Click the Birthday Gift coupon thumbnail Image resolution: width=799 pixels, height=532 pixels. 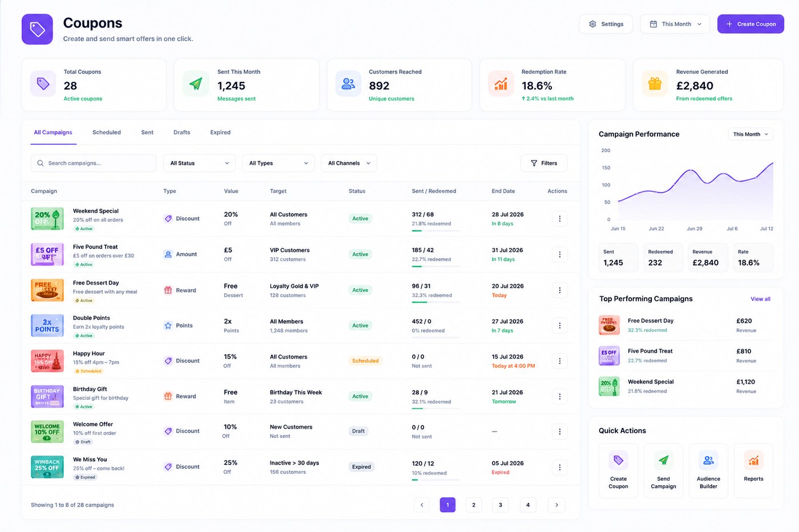[47, 396]
